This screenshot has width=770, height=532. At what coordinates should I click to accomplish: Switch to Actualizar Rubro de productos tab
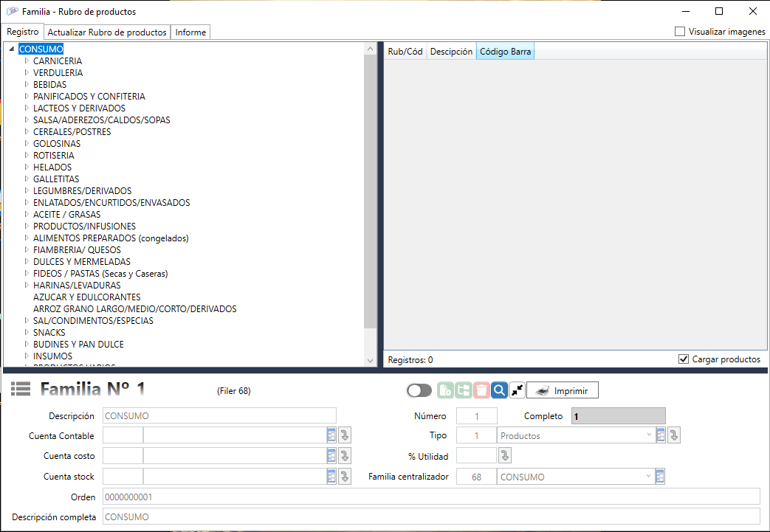107,32
